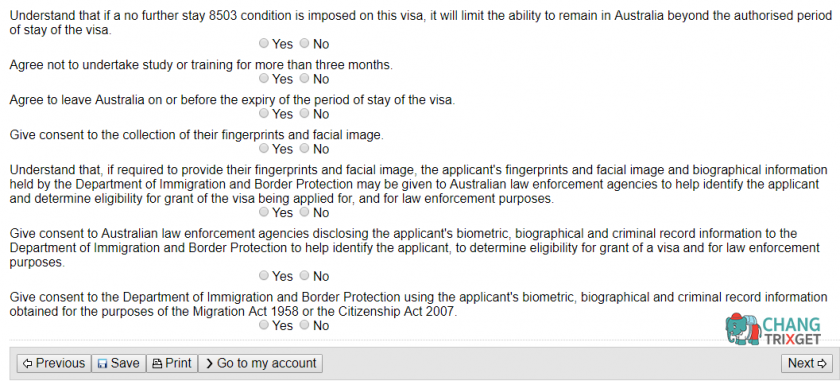This screenshot has width=840, height=381.
Task: Select No for leaving Australia before visa expiry
Action: (304, 113)
